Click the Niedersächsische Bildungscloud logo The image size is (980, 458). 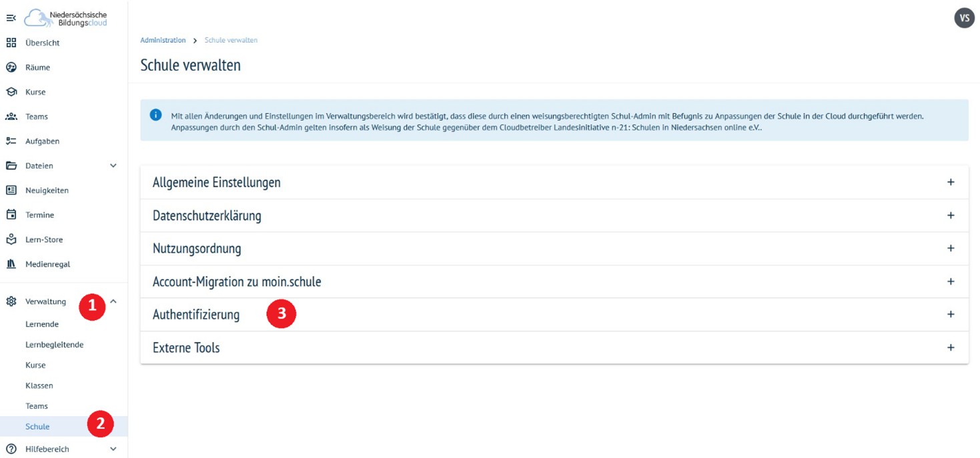coord(67,18)
